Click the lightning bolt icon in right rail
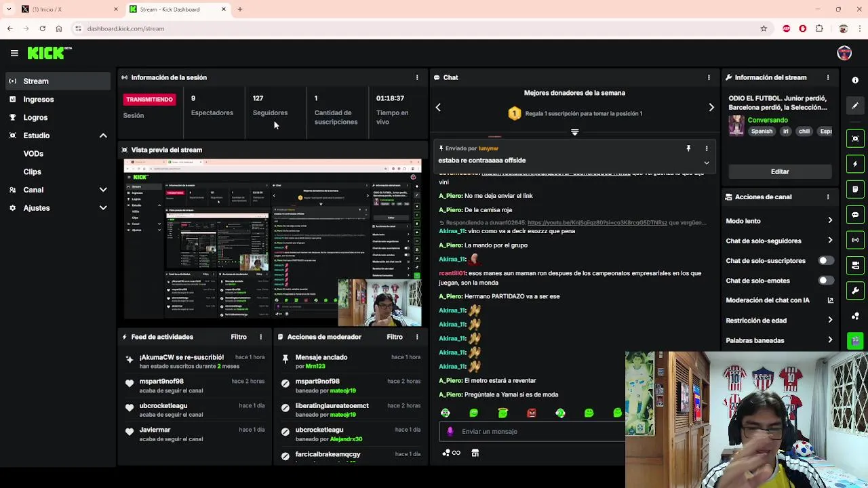This screenshot has height=488, width=868. point(855,164)
